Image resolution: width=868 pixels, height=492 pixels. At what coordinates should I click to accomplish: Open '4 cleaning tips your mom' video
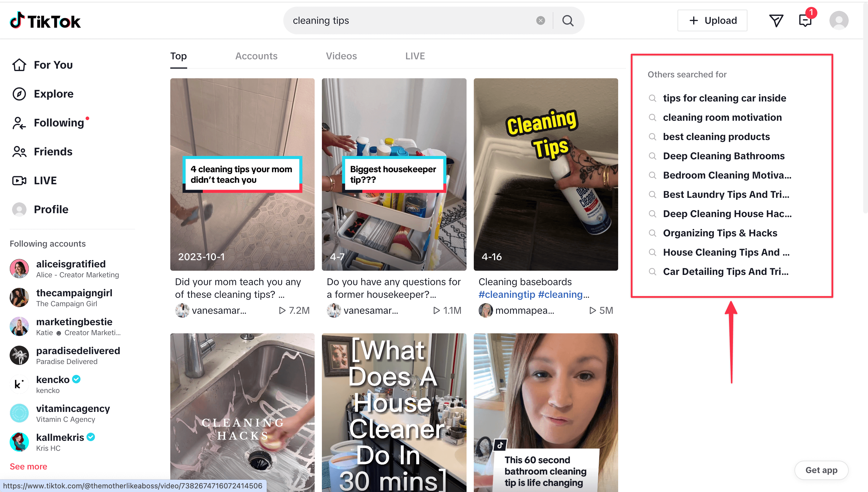click(x=242, y=174)
